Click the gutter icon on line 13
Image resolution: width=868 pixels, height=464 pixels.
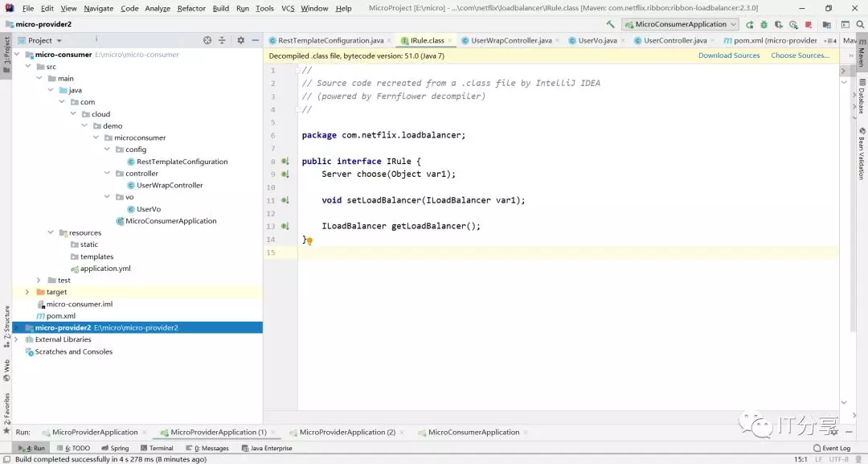pyautogui.click(x=285, y=226)
